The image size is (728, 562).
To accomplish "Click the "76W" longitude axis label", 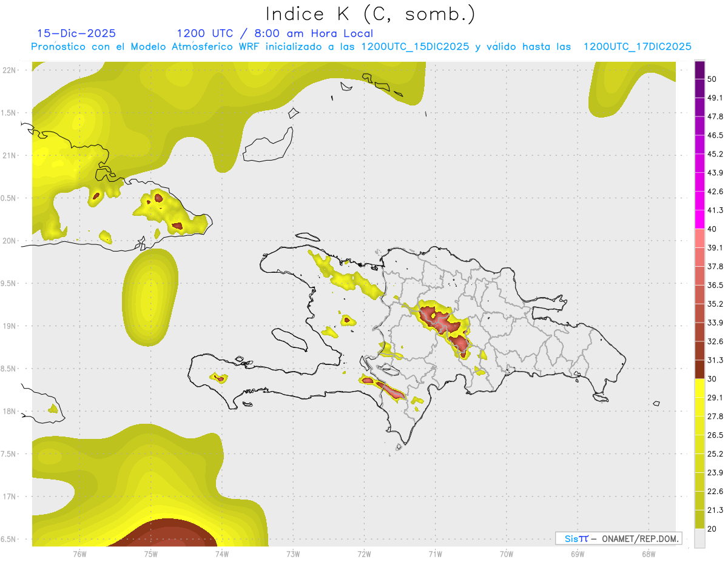I will [x=79, y=554].
